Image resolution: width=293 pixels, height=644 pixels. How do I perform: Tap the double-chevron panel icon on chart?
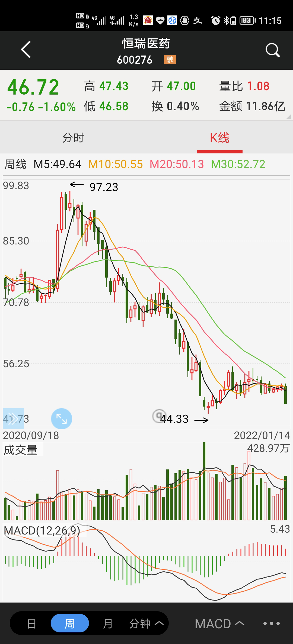point(13,419)
